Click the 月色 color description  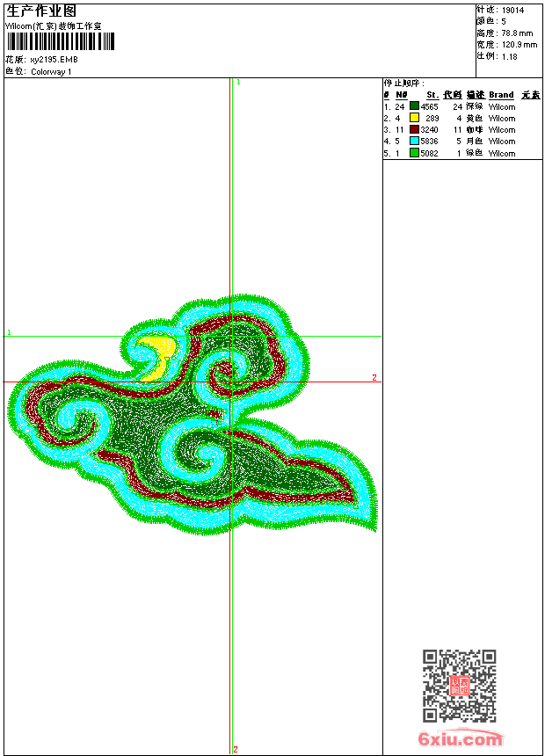pos(475,142)
